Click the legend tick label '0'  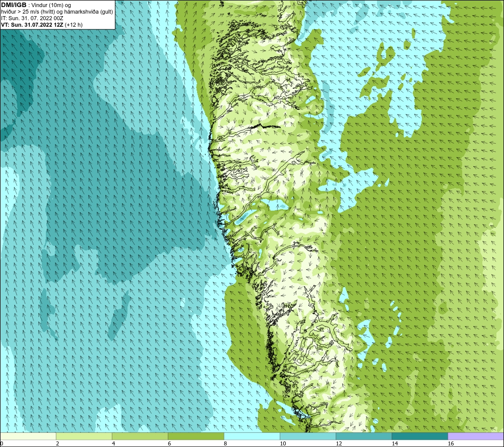[x=2, y=444]
